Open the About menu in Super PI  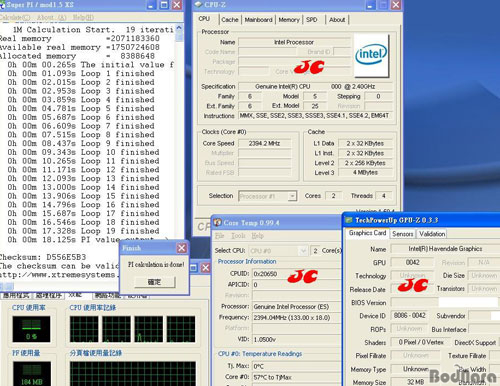click(51, 17)
